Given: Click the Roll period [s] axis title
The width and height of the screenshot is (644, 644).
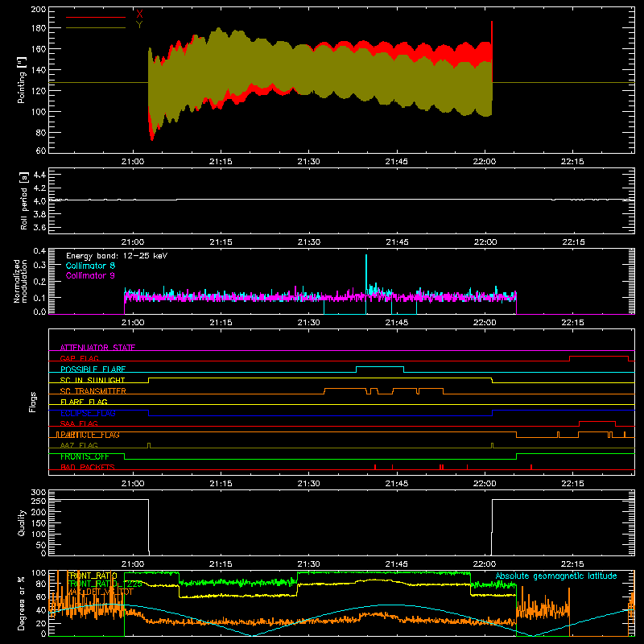Looking at the screenshot, I should pos(23,200).
